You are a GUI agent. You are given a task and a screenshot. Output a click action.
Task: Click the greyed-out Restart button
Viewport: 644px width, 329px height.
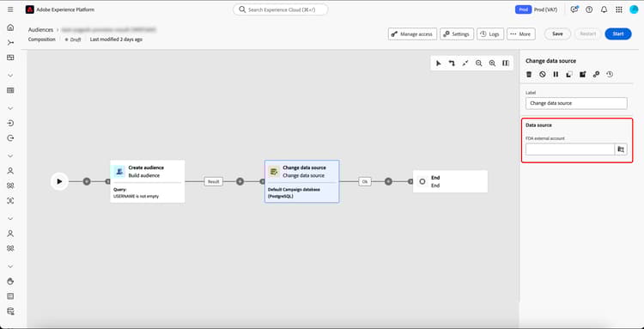[587, 34]
